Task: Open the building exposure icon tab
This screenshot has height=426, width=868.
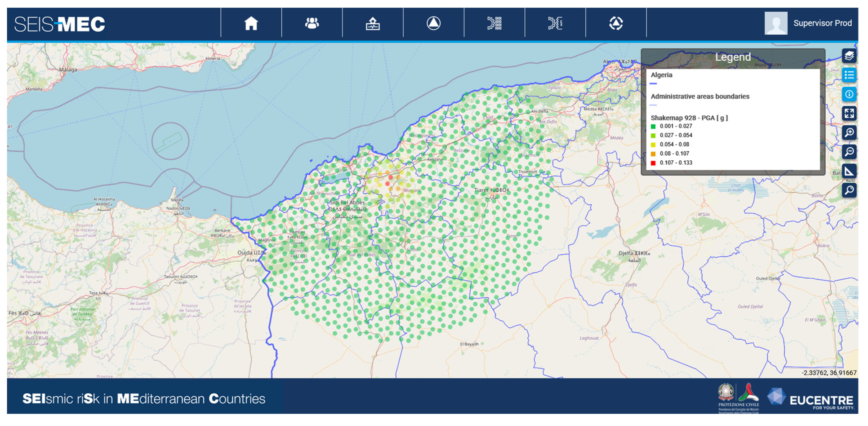Action: [373, 23]
